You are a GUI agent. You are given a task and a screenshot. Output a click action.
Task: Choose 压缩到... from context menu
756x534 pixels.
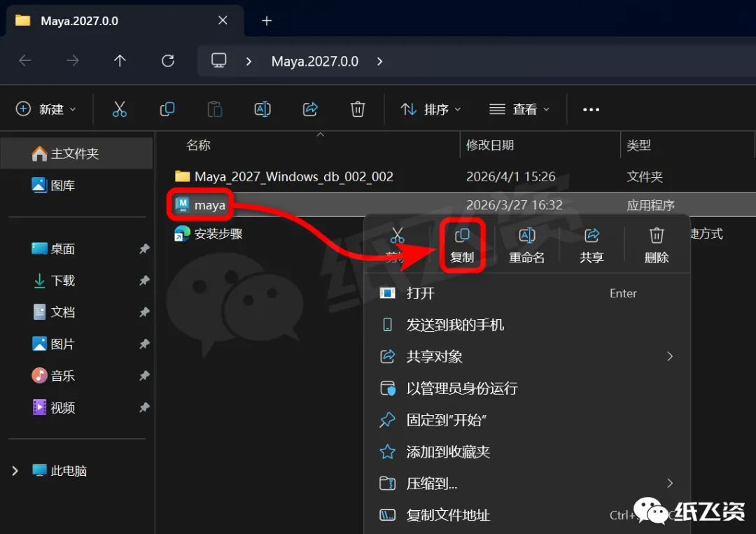(x=527, y=484)
